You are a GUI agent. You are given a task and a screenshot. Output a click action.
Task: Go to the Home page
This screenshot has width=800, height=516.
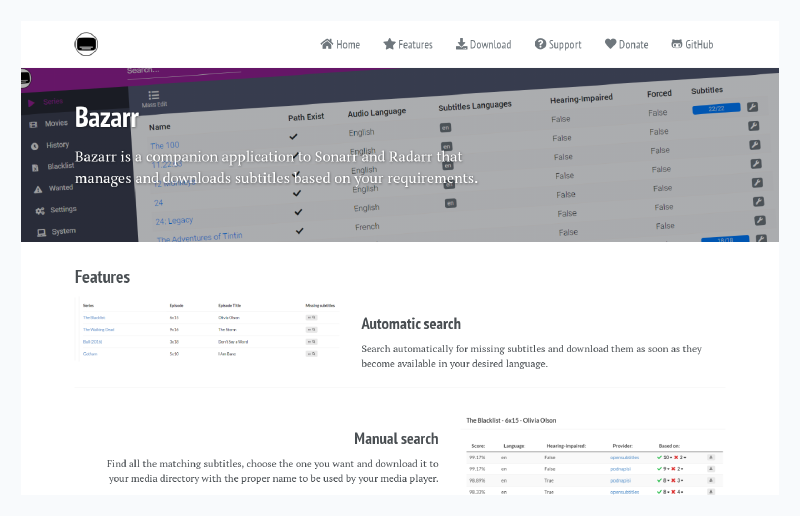pos(340,44)
